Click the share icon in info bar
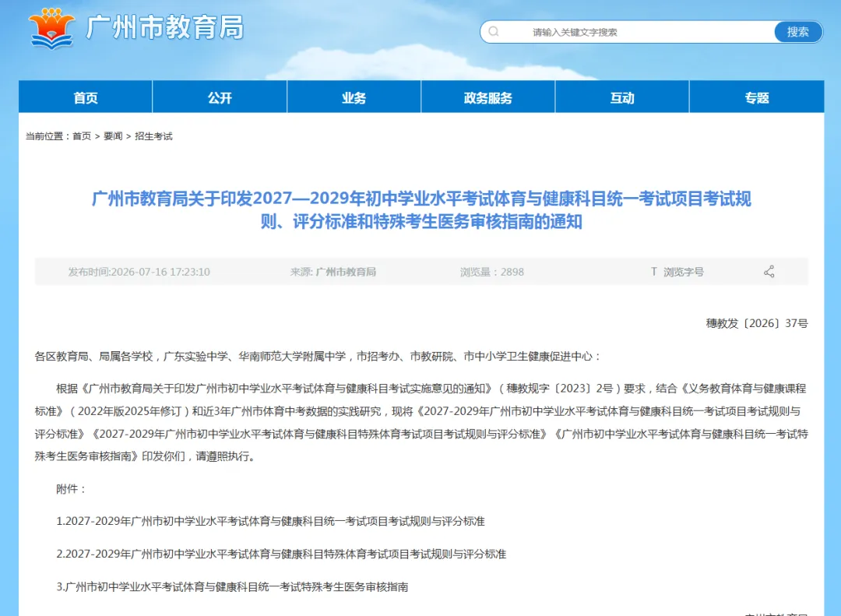This screenshot has height=616, width=841. pos(769,272)
